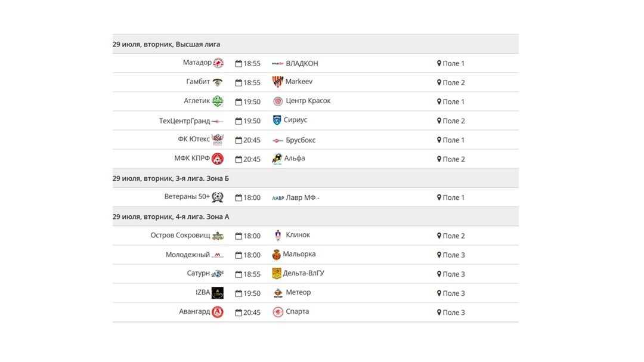The image size is (644, 362).
Task: Click the Сириус blue shield logo
Action: [x=277, y=120]
